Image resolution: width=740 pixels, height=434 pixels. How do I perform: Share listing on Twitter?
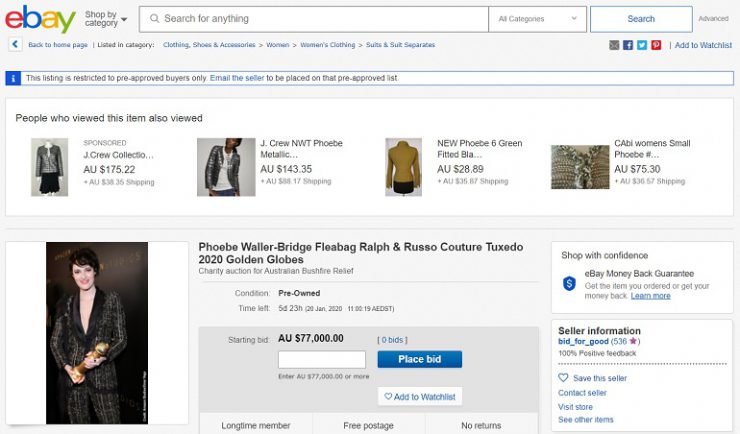[x=642, y=45]
